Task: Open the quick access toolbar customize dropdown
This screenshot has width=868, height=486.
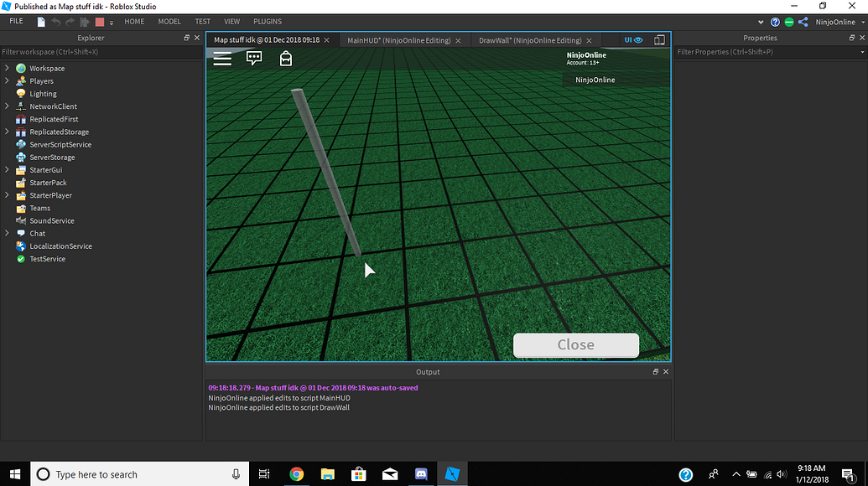Action: pyautogui.click(x=112, y=23)
